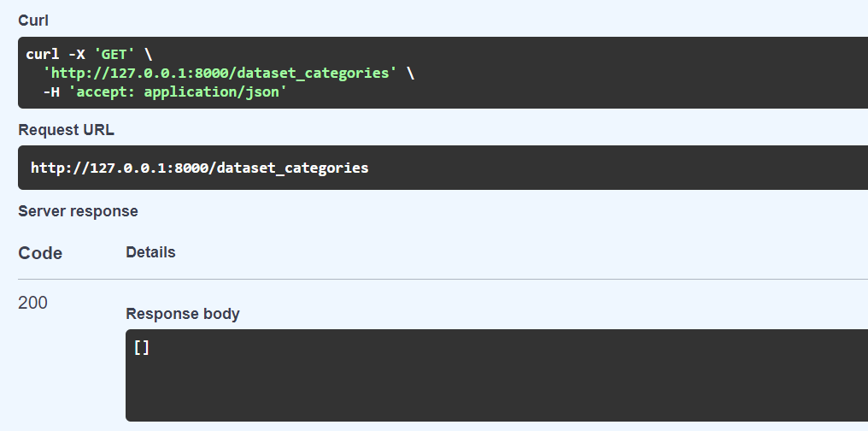Screen dimensions: 868x431
Task: Click the request URL http://127.0.0.1:8000/dataset_categories
Action: click(x=199, y=168)
